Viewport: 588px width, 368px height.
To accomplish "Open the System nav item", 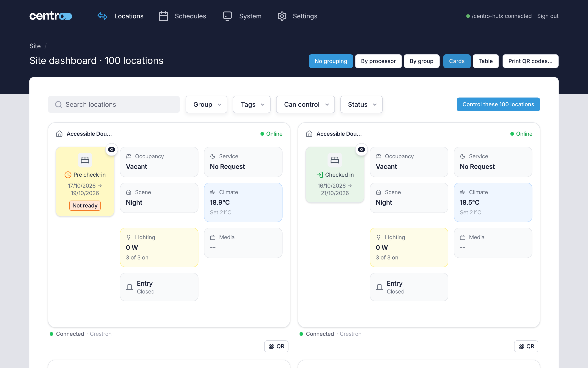I will click(x=242, y=16).
